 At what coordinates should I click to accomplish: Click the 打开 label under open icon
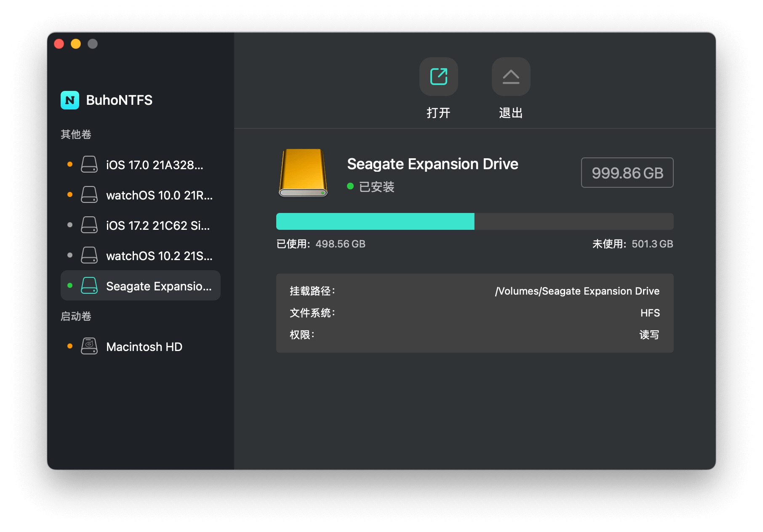point(438,113)
